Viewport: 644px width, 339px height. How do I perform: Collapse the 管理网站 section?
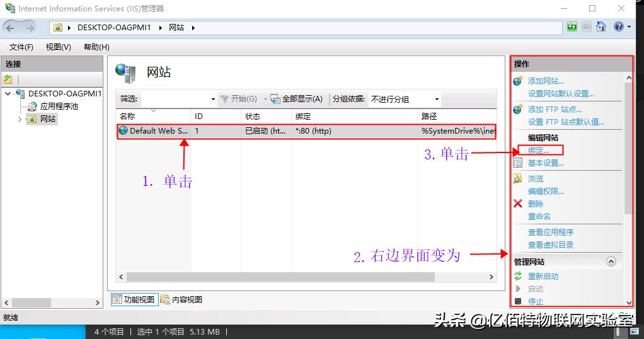click(610, 261)
